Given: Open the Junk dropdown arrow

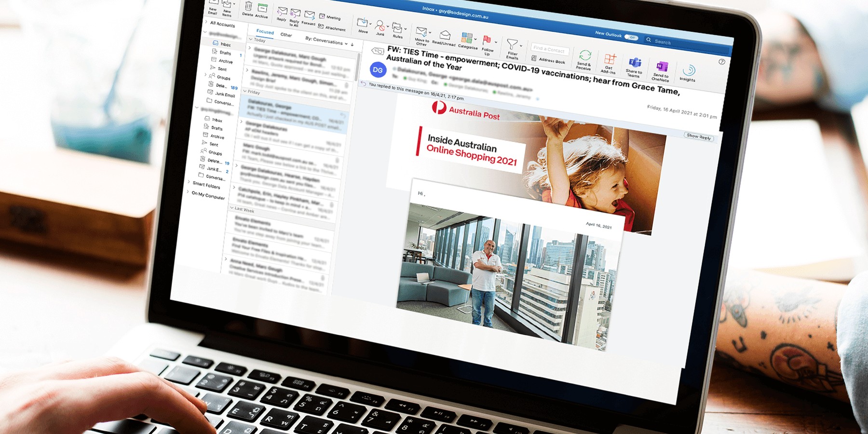Looking at the screenshot, I should point(388,26).
